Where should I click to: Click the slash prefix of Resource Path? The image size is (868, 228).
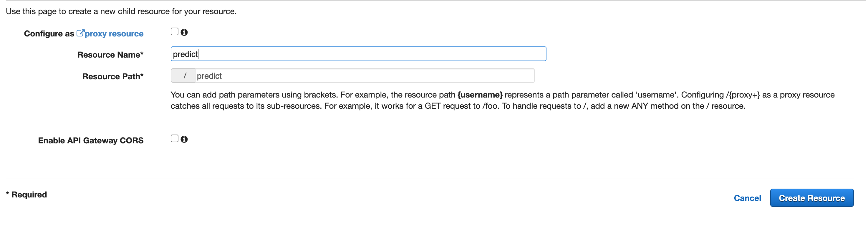pyautogui.click(x=184, y=76)
